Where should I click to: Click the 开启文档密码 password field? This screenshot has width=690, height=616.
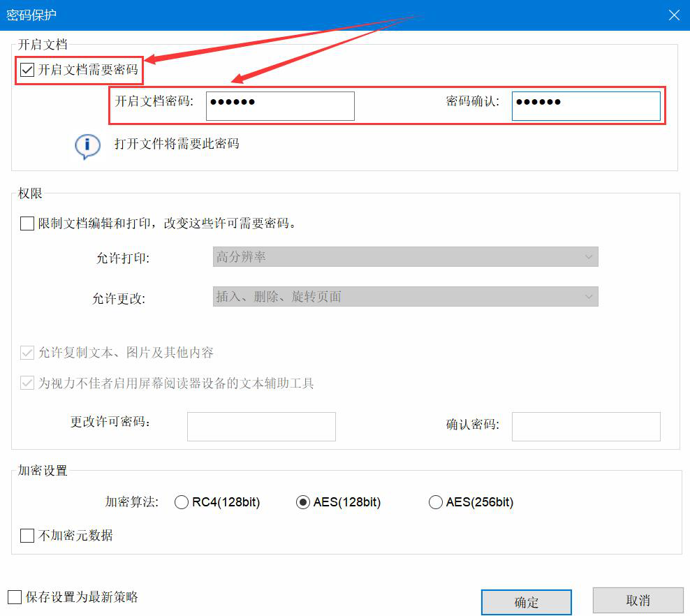point(280,106)
